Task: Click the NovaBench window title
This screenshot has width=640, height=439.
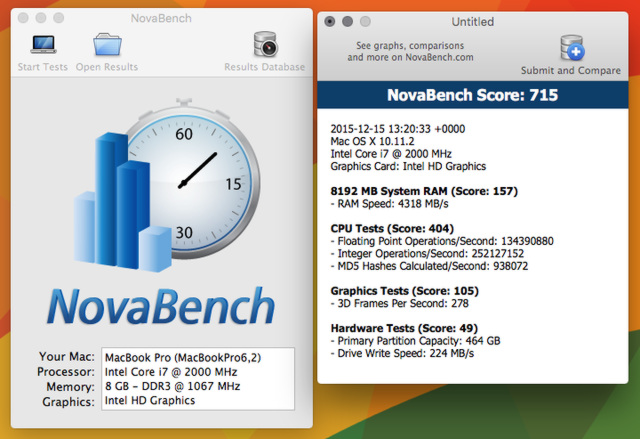Action: click(161, 18)
